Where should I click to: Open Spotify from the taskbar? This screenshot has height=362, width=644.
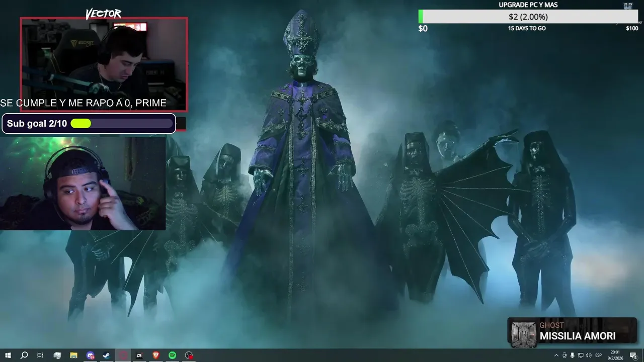173,355
